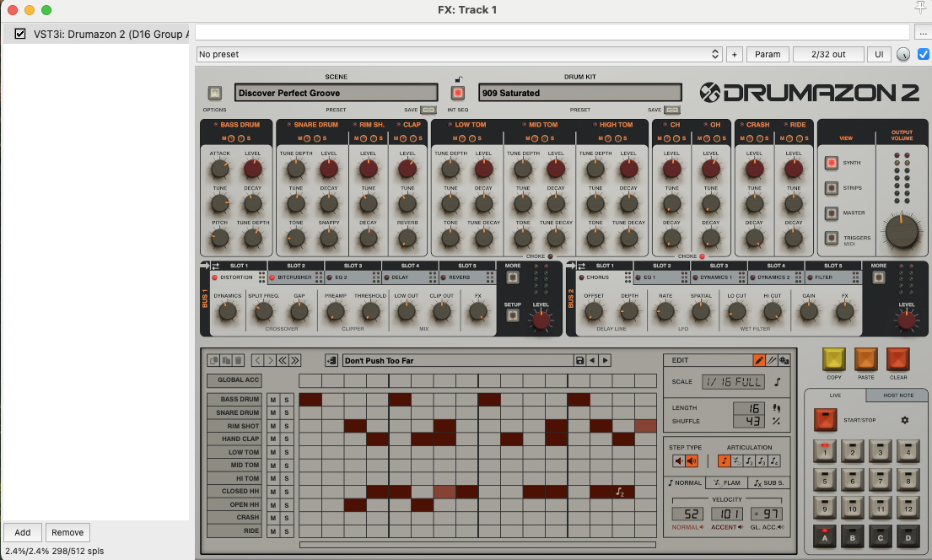
Task: Paste pattern icon in sequencer toolbar
Action: click(x=226, y=360)
